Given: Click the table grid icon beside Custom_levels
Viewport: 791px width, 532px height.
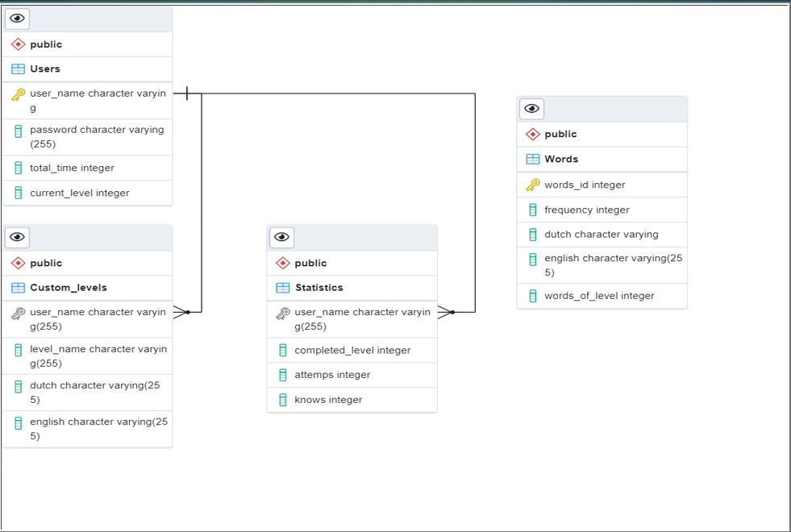Looking at the screenshot, I should click(19, 288).
